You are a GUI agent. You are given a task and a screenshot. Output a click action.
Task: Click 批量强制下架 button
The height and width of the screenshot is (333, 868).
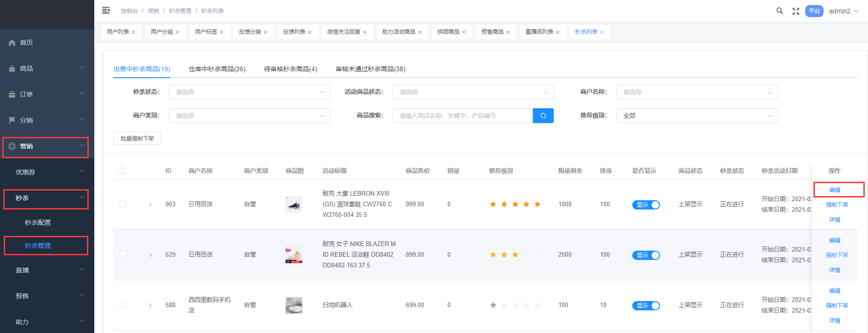click(x=137, y=138)
